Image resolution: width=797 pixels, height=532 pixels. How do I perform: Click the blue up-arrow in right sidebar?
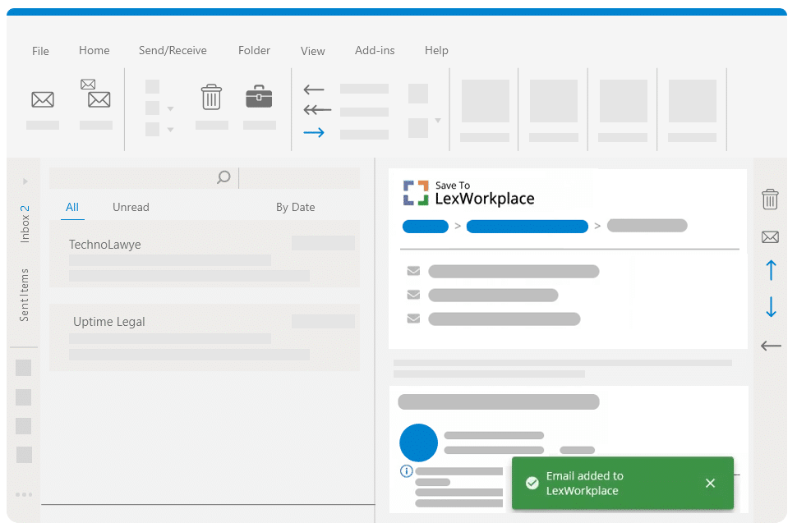[x=771, y=270]
